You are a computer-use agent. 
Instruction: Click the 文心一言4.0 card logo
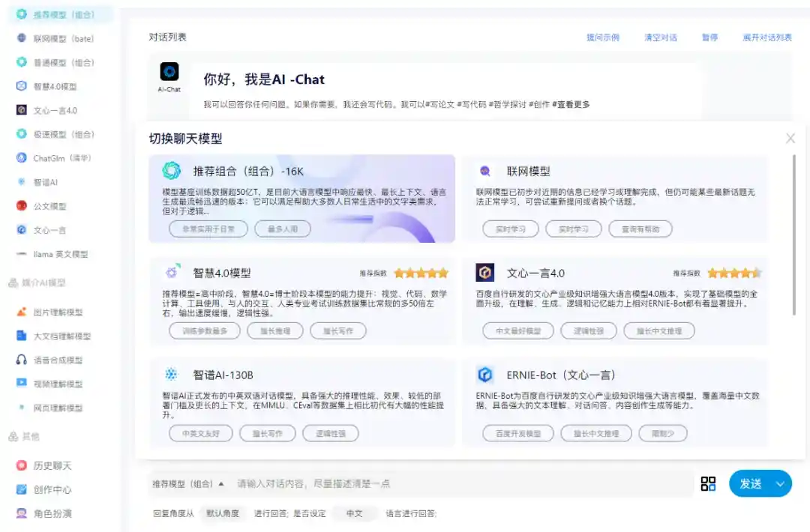pyautogui.click(x=485, y=273)
